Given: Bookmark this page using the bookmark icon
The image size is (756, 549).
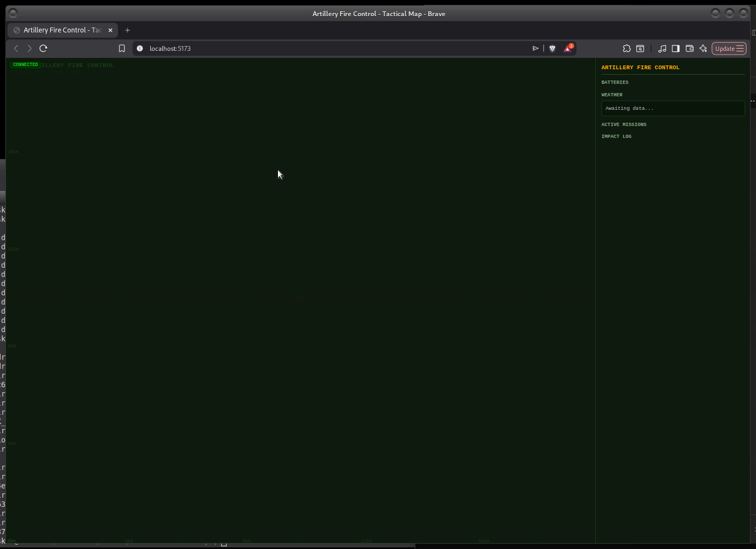Looking at the screenshot, I should tap(122, 49).
